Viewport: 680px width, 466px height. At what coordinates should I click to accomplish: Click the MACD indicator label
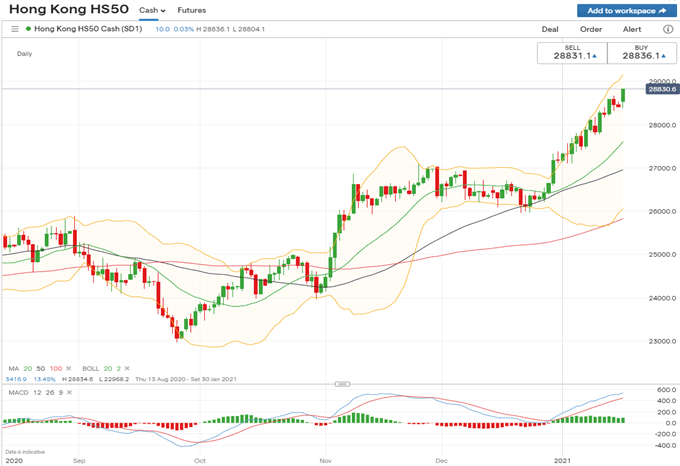[18, 392]
